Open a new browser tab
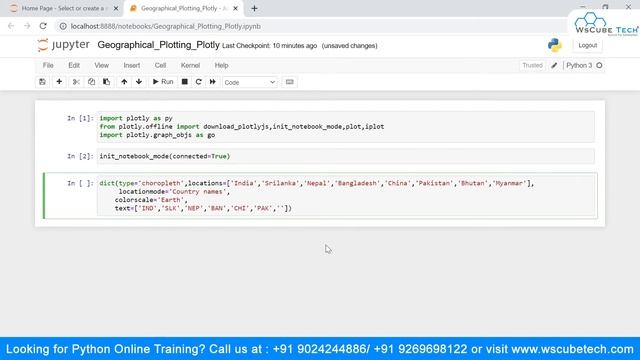640x360 pixels. point(254,9)
